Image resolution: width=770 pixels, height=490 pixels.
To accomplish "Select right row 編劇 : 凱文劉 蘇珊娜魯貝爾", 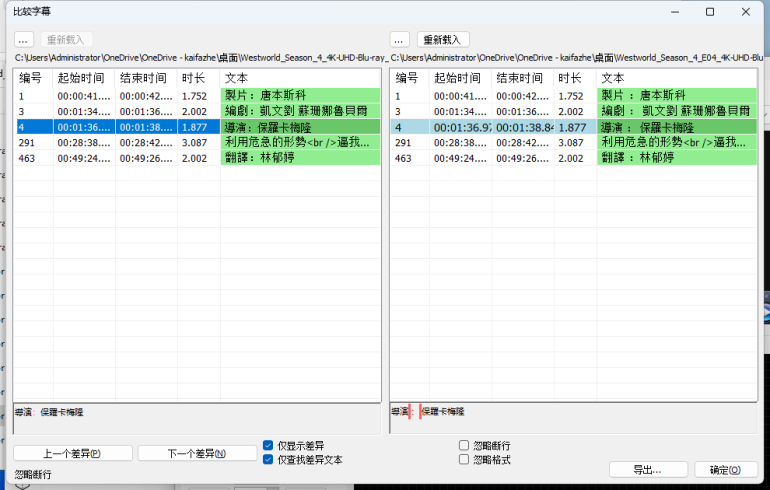I will tap(574, 111).
